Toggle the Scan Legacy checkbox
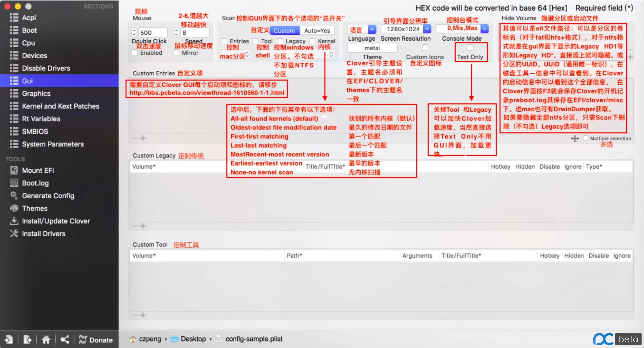This screenshot has width=644, height=348. [x=280, y=41]
